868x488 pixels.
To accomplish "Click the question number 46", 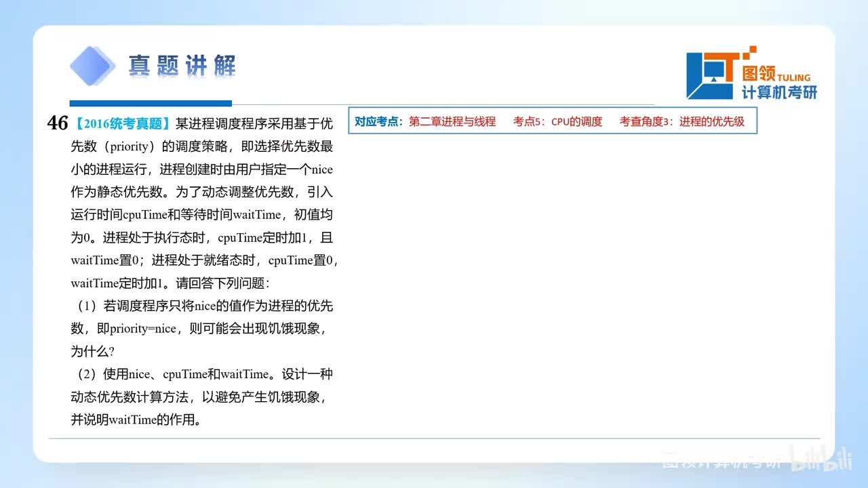I will pyautogui.click(x=58, y=123).
